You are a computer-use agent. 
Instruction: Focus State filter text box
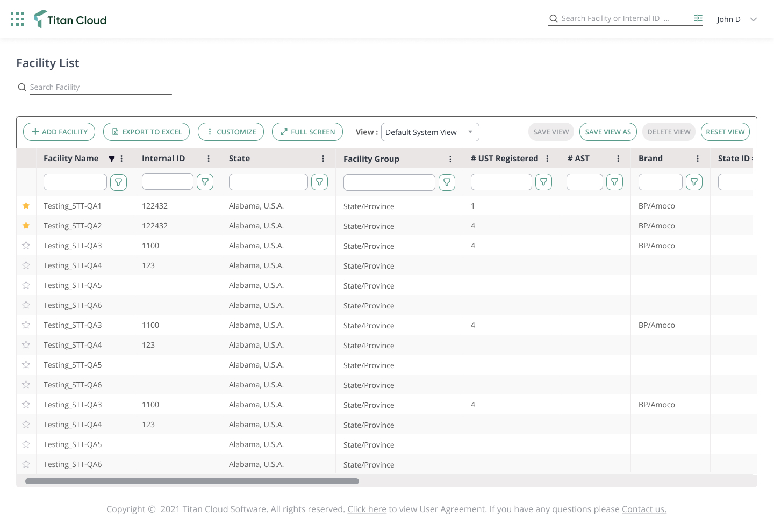point(268,182)
